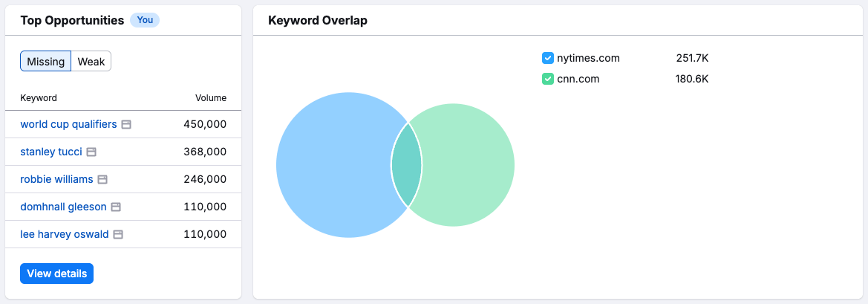Click the View details button
Viewport: 868px width, 304px height.
(57, 274)
